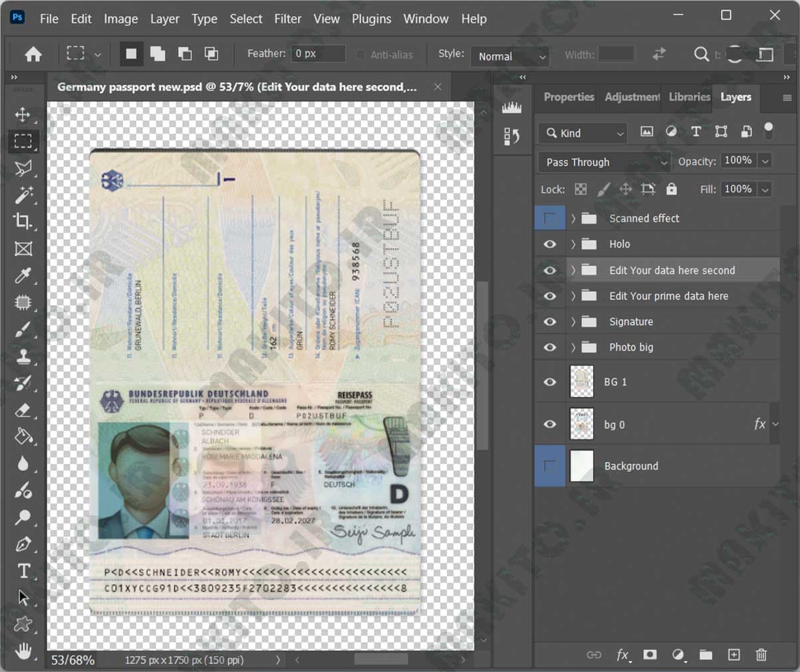800x672 pixels.
Task: Click the Search magnifier in options bar
Action: [701, 55]
